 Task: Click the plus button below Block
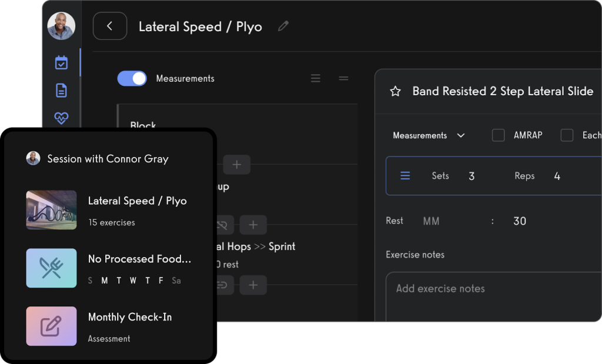point(236,165)
